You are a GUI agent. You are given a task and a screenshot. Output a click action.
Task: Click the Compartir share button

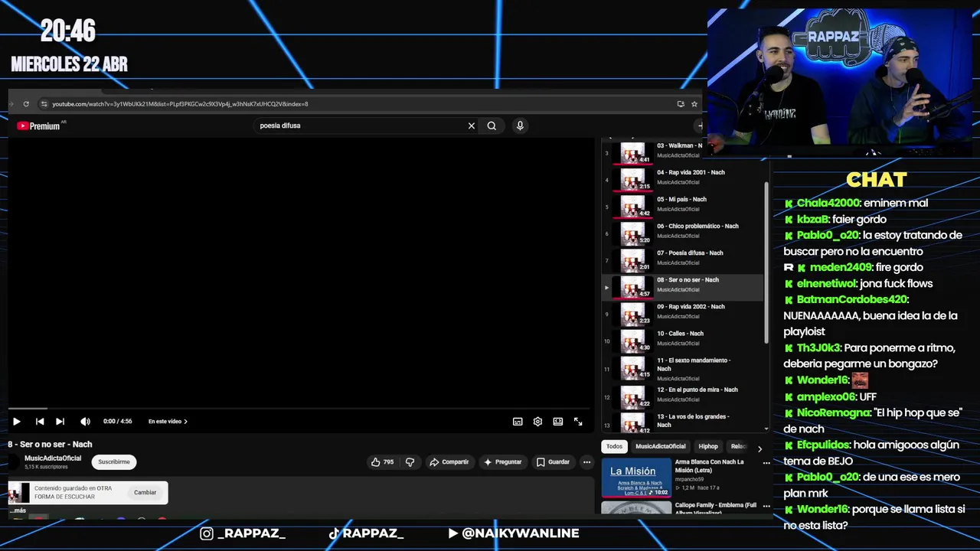[x=449, y=462]
